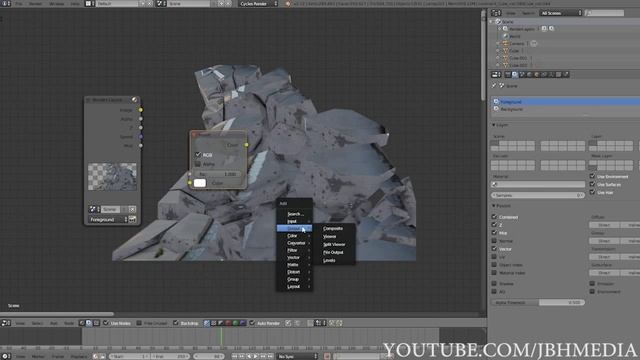Select Camera in the outliner
The image size is (640, 360).
516,43
